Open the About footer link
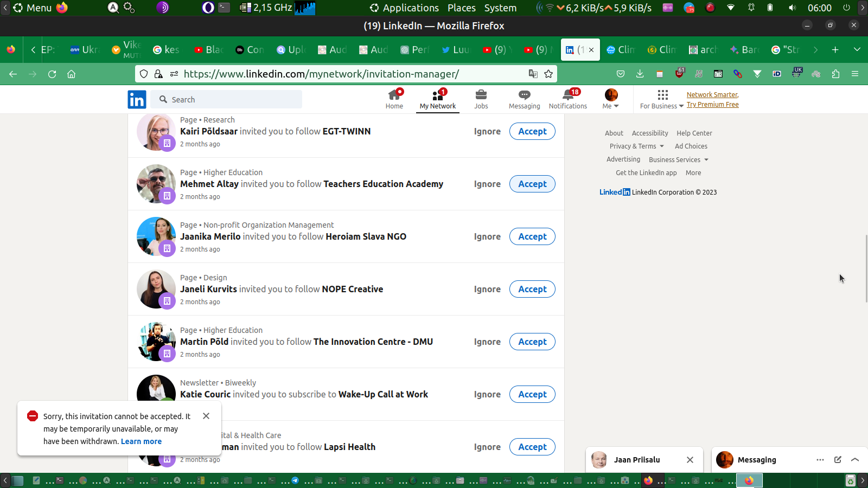868x488 pixels. click(614, 133)
